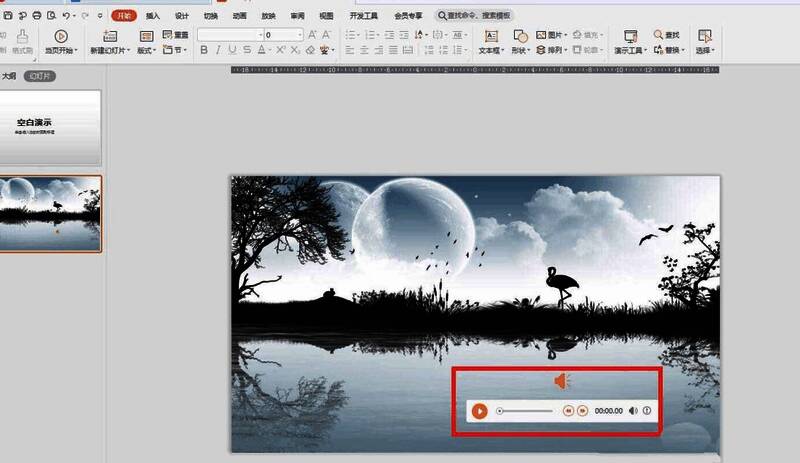Toggle bold formatting (B)

[204, 50]
